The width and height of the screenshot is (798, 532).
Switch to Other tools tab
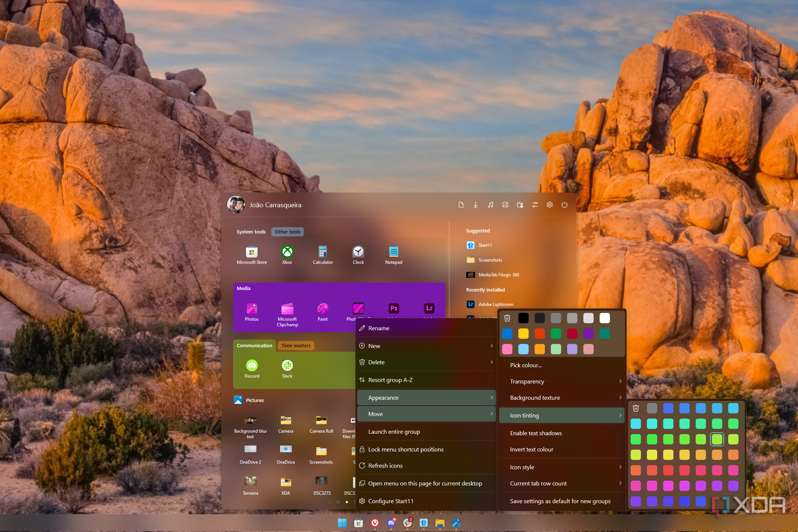[x=287, y=232]
